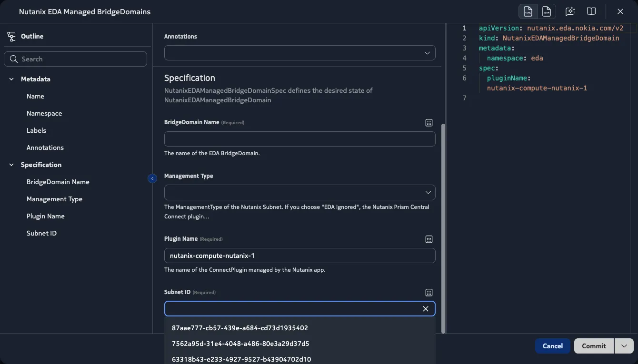
Task: Jump to Plugin Name in outline
Action: click(x=46, y=216)
